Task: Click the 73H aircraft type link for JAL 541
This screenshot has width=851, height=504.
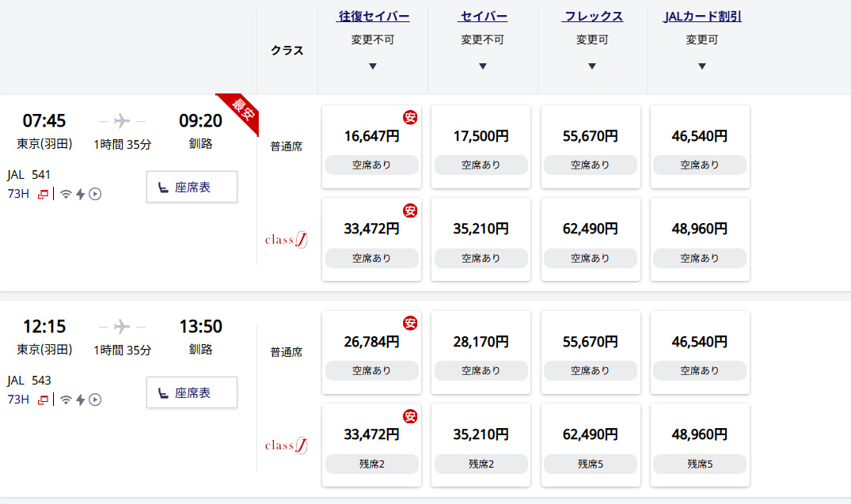Action: [18, 194]
